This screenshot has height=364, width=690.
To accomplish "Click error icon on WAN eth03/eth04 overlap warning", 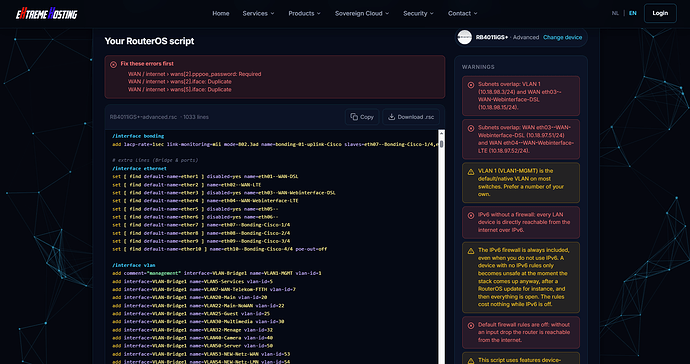I will click(471, 128).
